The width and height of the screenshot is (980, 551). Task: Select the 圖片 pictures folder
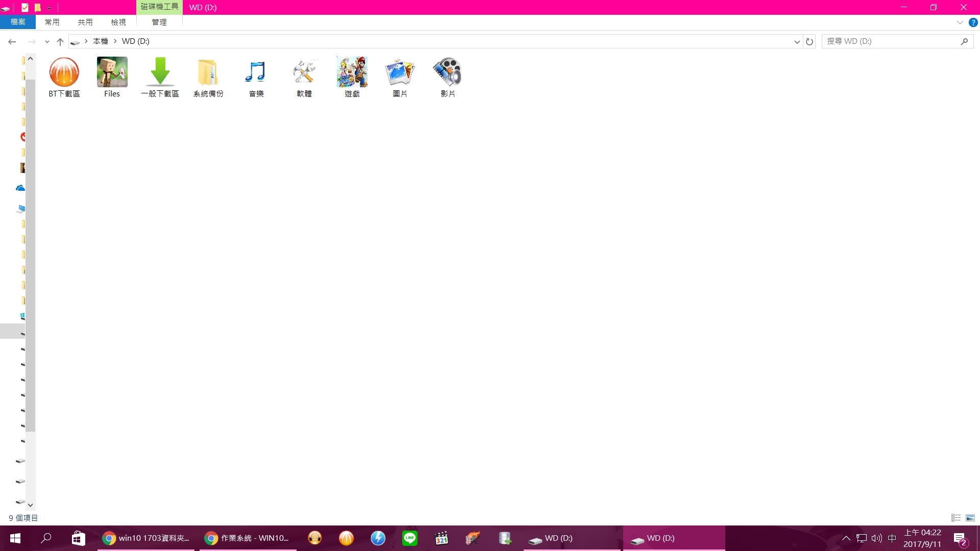pos(400,77)
